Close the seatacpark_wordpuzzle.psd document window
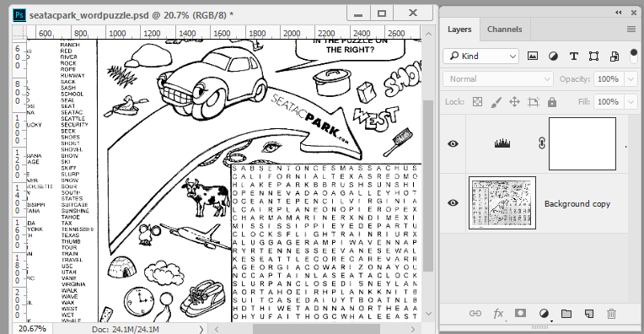This screenshot has width=644, height=334. pos(413,13)
